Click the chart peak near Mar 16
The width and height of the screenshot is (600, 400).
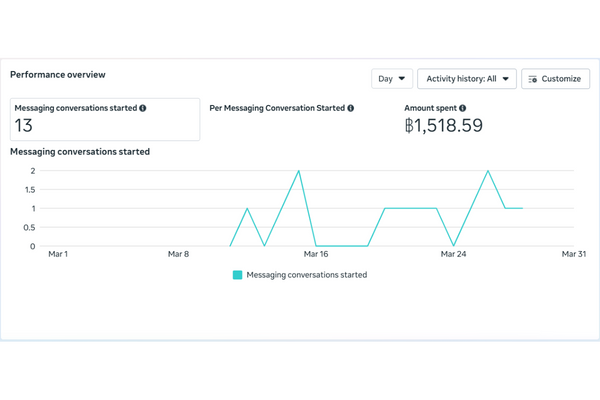[299, 171]
